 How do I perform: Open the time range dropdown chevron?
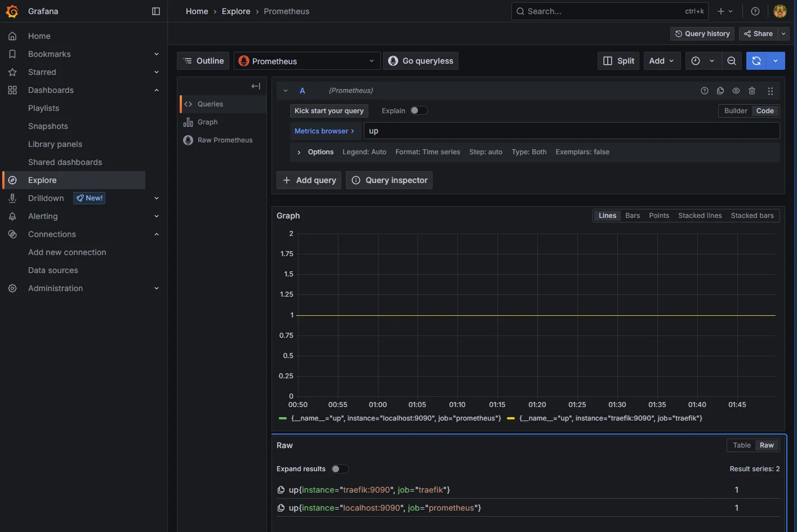712,61
